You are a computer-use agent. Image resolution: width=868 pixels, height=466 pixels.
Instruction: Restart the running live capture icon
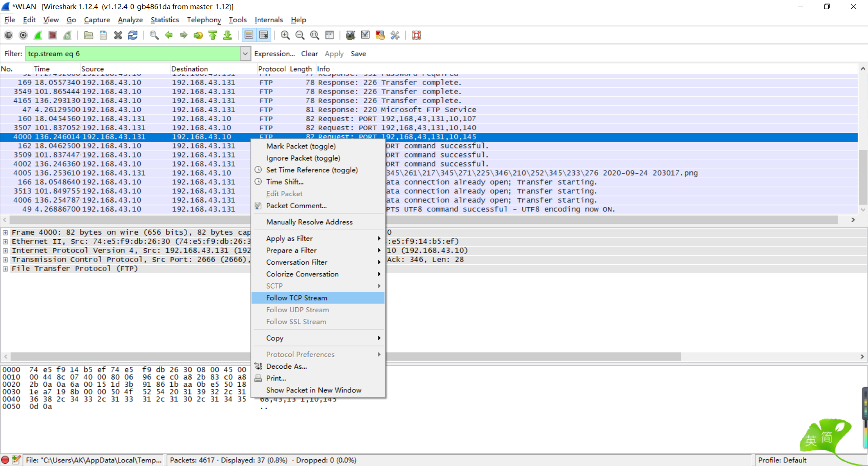[67, 35]
